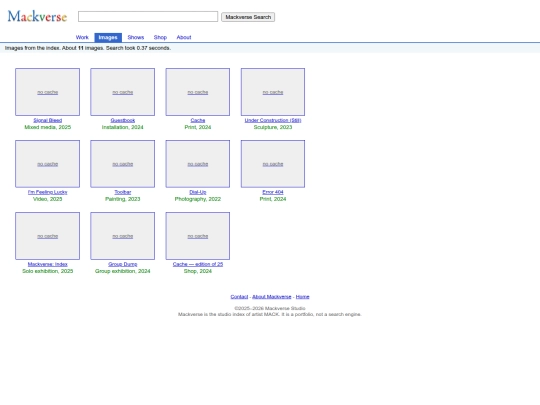Click the Mackverse Search button
Image resolution: width=540 pixels, height=405 pixels.
pyautogui.click(x=248, y=17)
